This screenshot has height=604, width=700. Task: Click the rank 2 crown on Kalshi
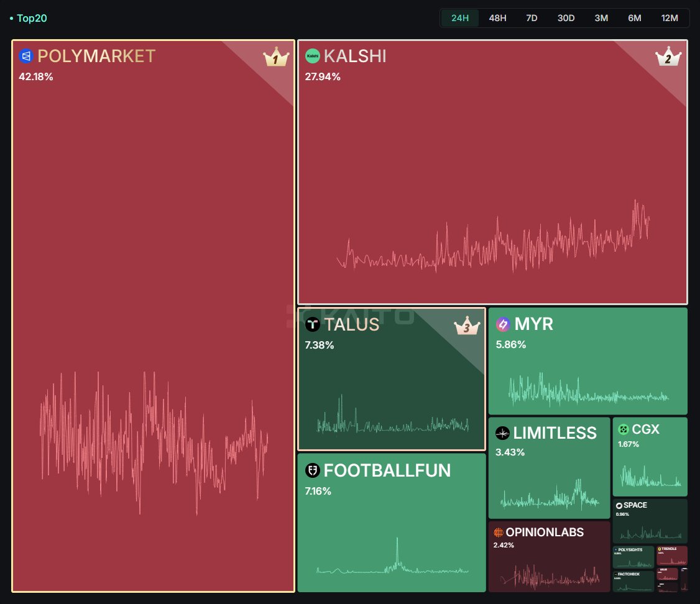tap(668, 57)
